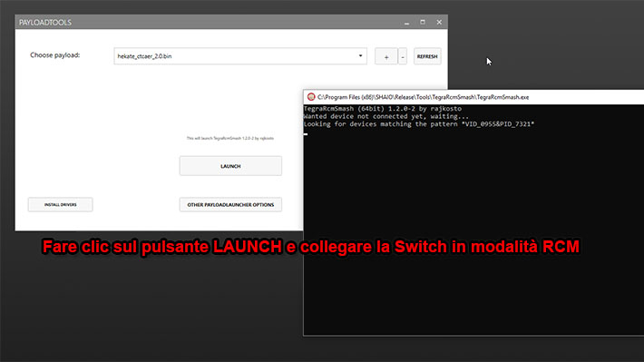Select the hekate_ctcaer_2.0.bin payload field
The width and height of the screenshot is (644, 362).
[240, 56]
